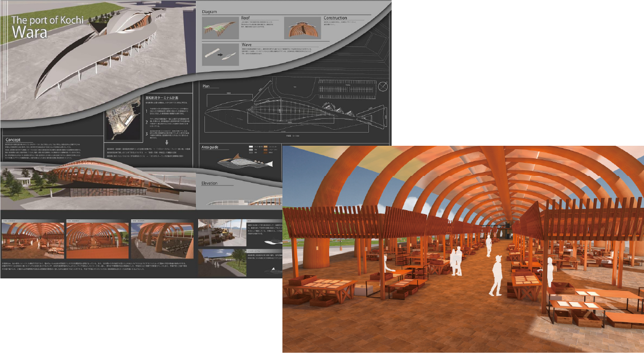The image size is (644, 353).
Task: Click the parking lot layout in Plan
Action: (x=342, y=89)
